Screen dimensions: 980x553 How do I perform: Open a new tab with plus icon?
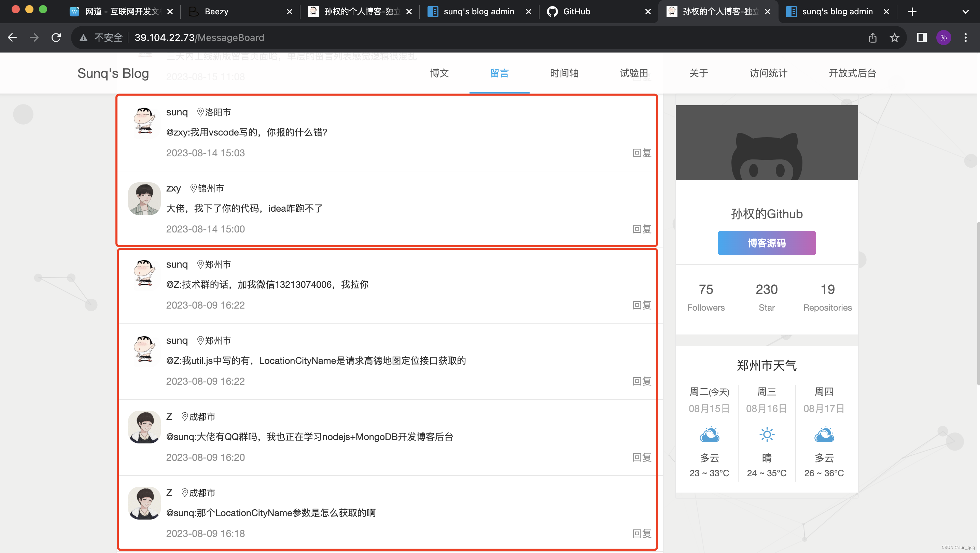coord(912,12)
